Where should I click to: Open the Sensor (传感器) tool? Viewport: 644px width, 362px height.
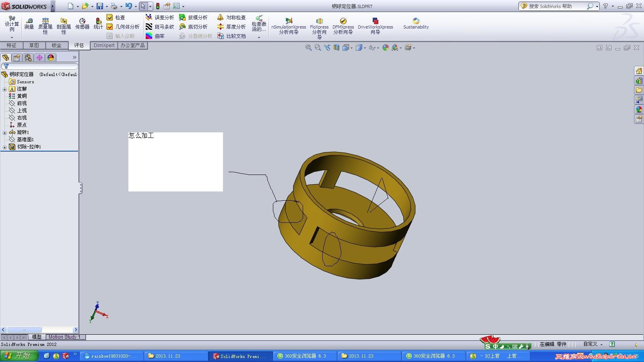(x=82, y=24)
